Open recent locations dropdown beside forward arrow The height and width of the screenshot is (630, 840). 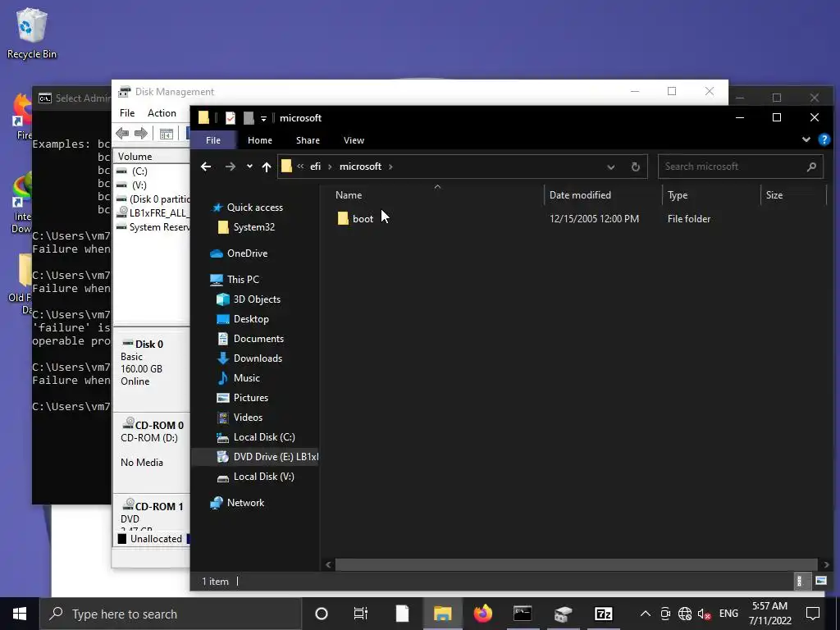pos(249,167)
